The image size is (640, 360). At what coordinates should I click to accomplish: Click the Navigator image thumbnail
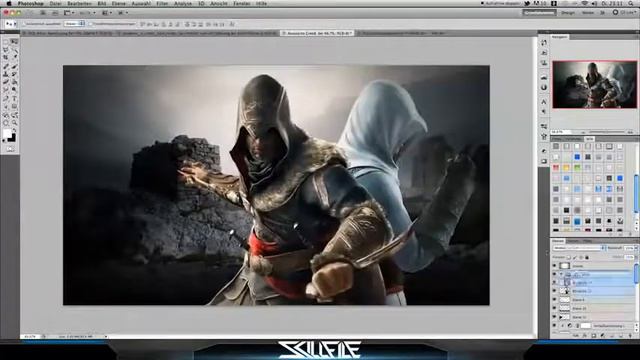coord(595,84)
